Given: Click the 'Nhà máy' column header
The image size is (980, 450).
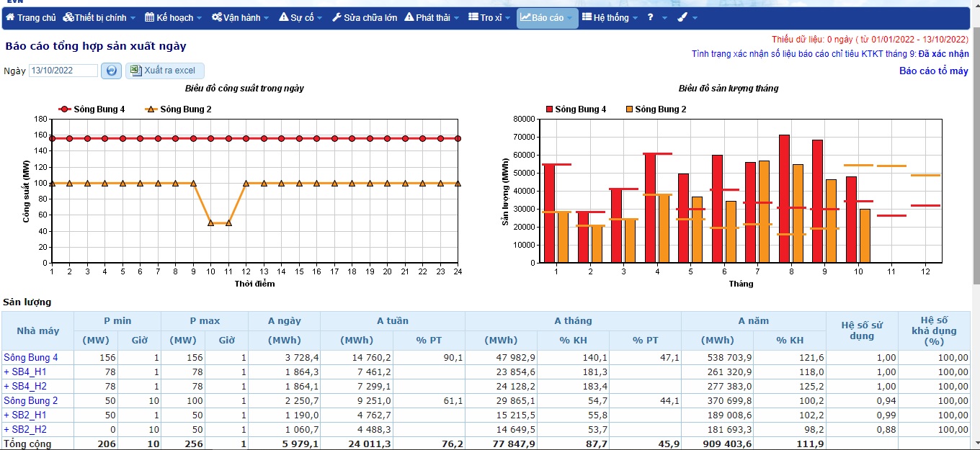Looking at the screenshot, I should coord(40,330).
